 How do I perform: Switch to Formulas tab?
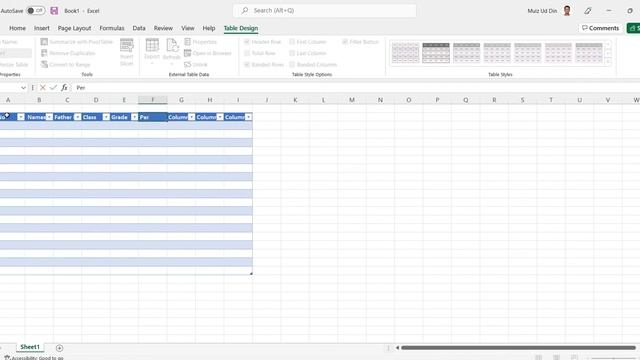tap(112, 28)
